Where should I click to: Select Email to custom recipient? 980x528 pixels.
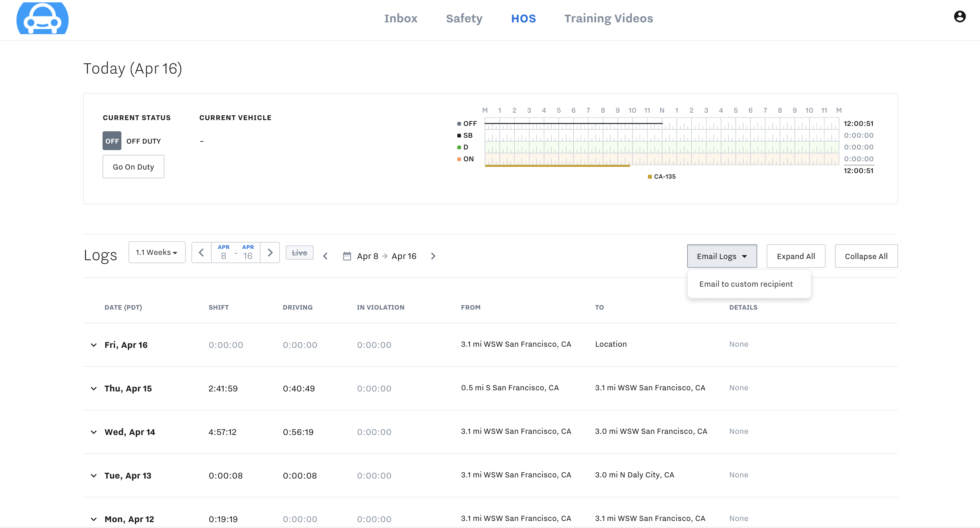click(746, 284)
